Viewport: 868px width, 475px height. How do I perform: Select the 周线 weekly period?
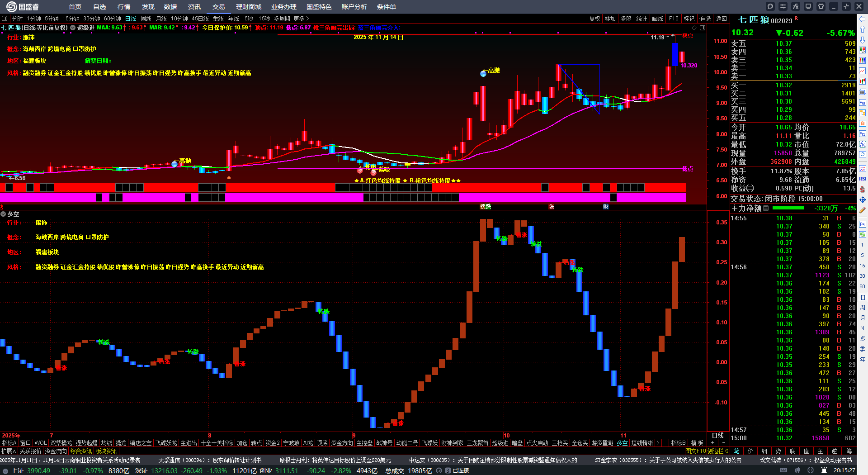[146, 19]
